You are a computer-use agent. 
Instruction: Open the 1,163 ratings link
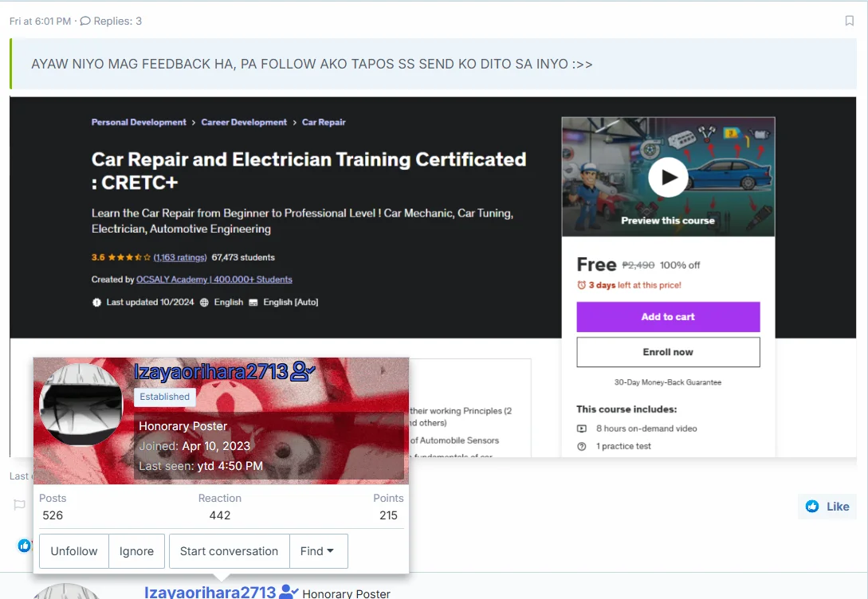pos(180,257)
